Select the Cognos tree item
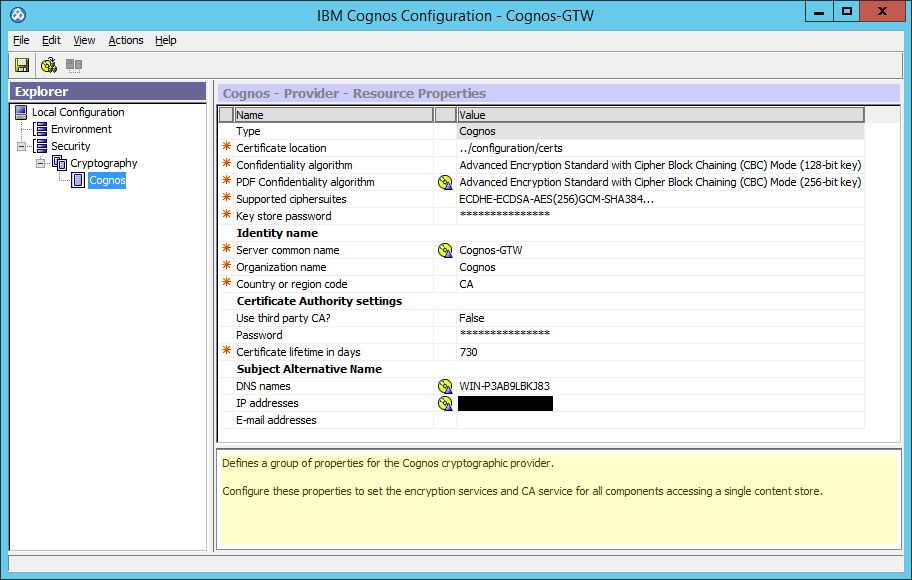The height and width of the screenshot is (580, 912). tap(107, 180)
